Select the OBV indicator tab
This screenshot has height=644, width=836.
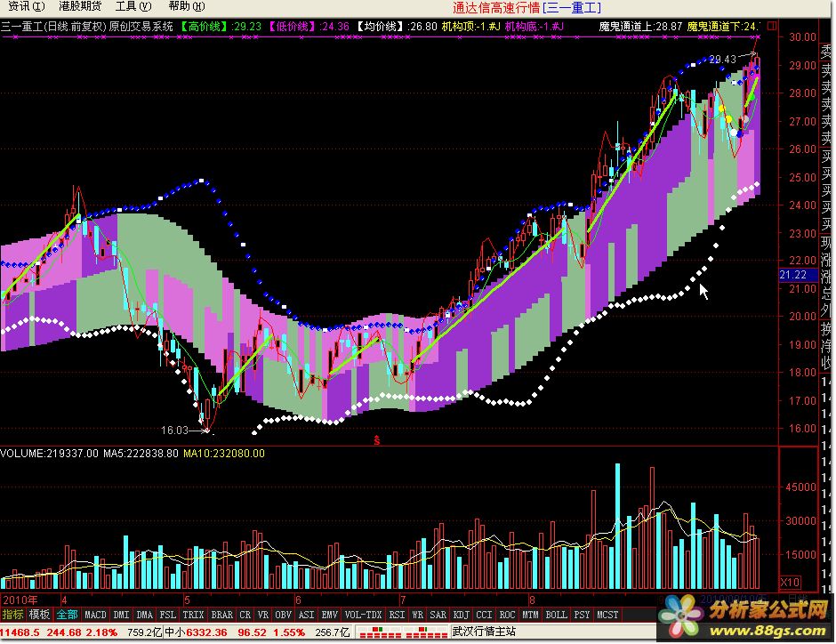[x=283, y=615]
